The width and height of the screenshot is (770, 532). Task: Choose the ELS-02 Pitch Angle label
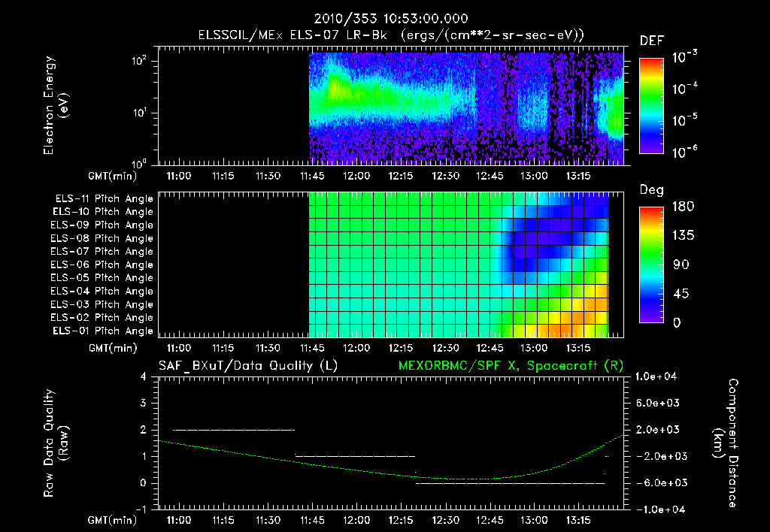(102, 318)
